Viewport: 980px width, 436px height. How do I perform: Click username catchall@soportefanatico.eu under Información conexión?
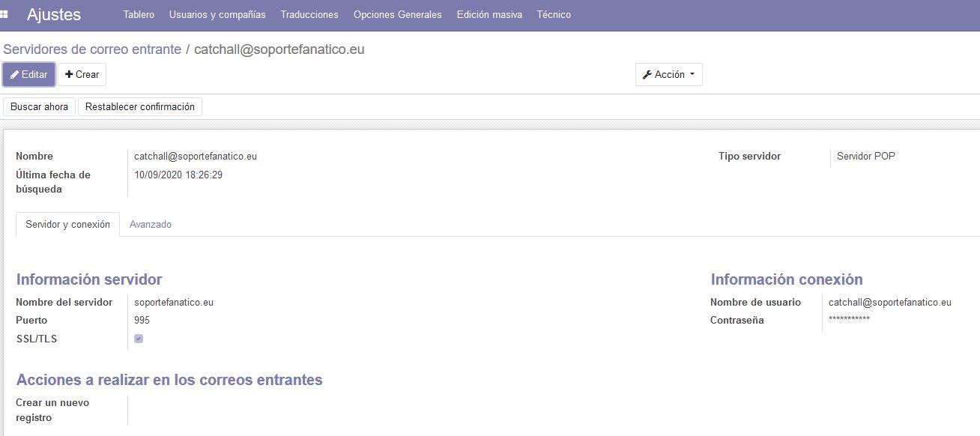[x=890, y=303]
